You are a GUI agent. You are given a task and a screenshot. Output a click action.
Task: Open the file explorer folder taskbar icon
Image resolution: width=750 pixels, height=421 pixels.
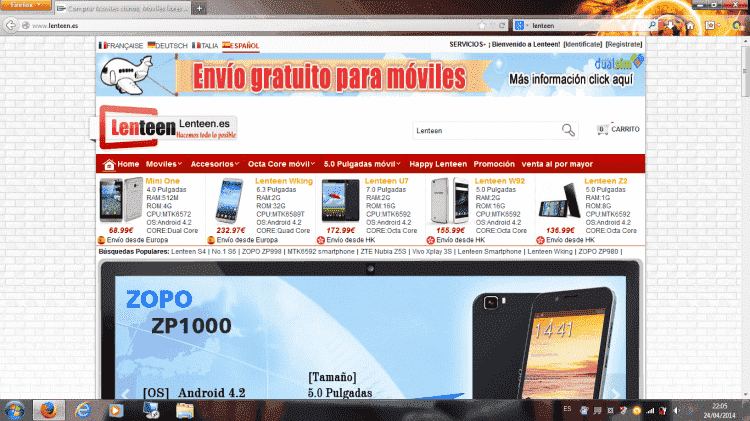pyautogui.click(x=184, y=410)
